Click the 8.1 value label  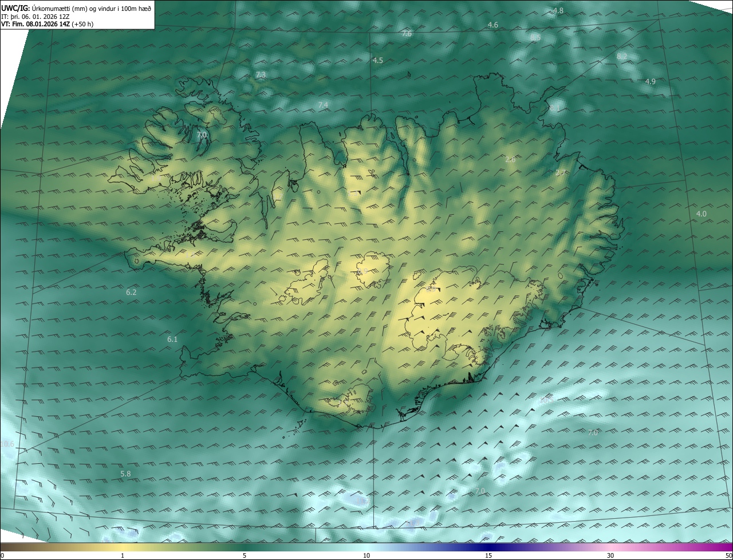pos(555,108)
